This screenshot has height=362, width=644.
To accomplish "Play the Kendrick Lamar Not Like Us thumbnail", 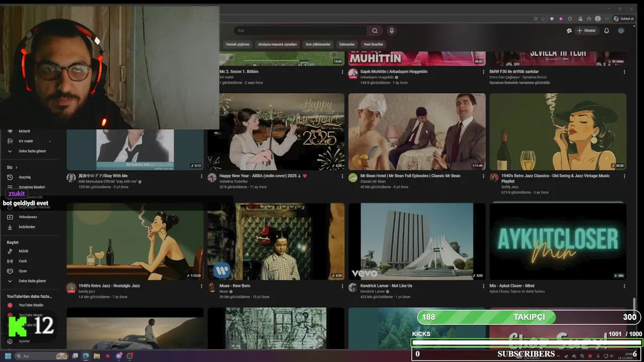I will pyautogui.click(x=417, y=241).
